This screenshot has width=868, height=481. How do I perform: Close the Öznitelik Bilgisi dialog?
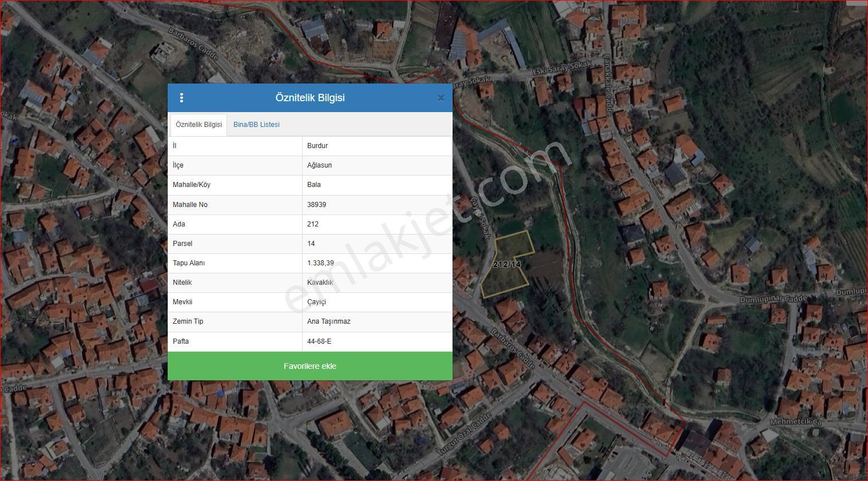pos(441,98)
